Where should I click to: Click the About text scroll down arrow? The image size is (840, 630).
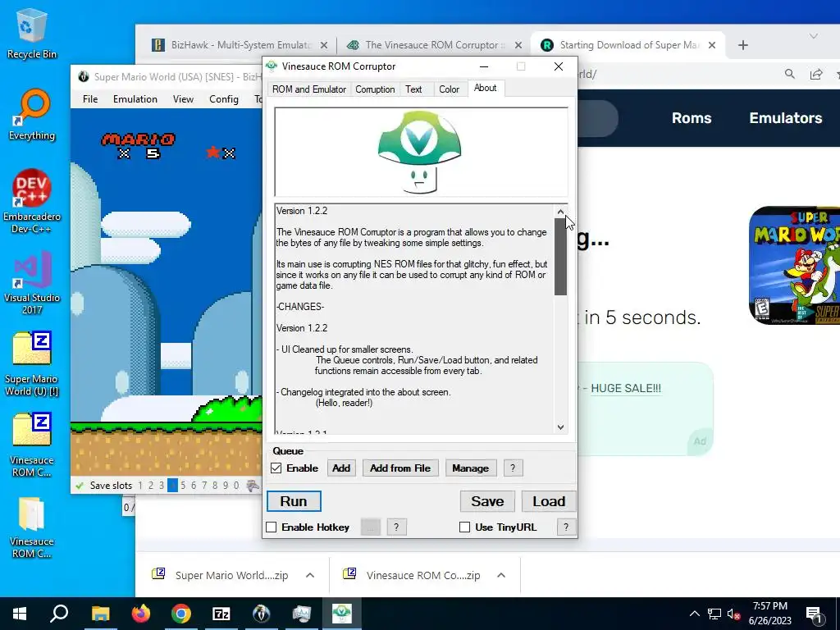pos(560,427)
